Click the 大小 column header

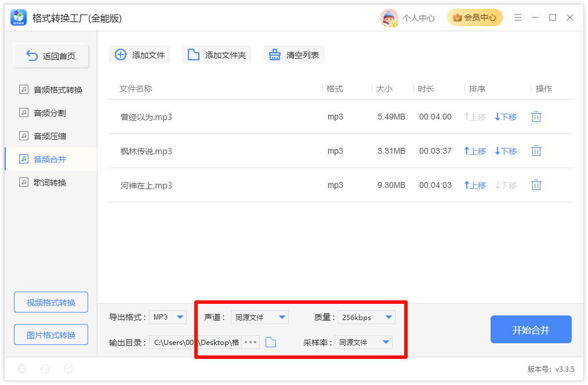click(384, 89)
